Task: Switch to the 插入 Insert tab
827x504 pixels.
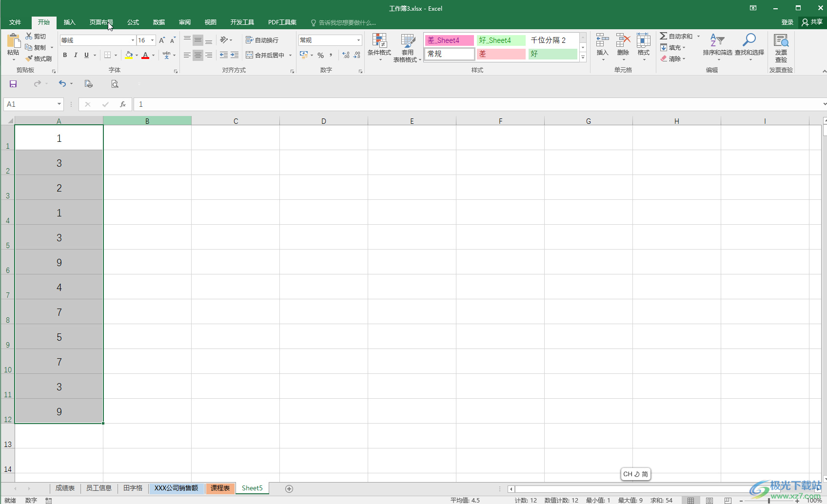Action: 70,22
